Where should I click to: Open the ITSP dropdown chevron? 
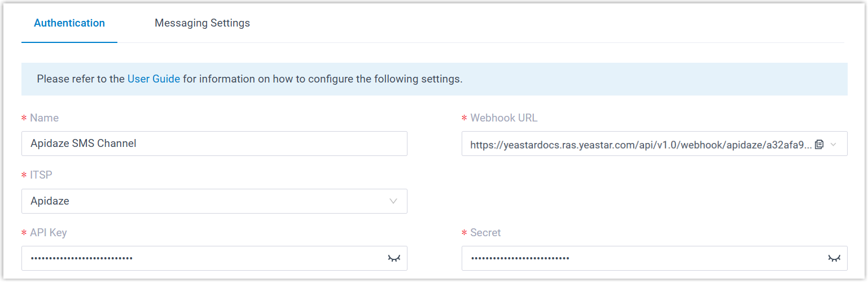[393, 201]
